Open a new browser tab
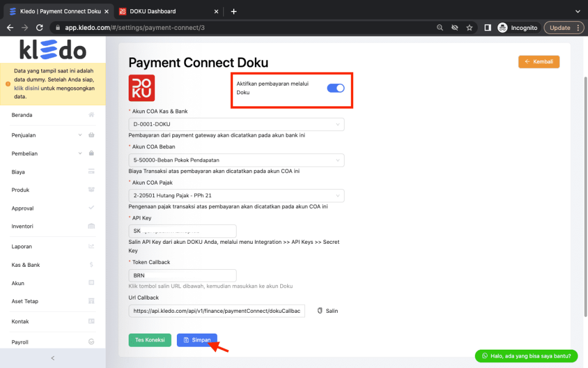The width and height of the screenshot is (588, 368). tap(234, 11)
